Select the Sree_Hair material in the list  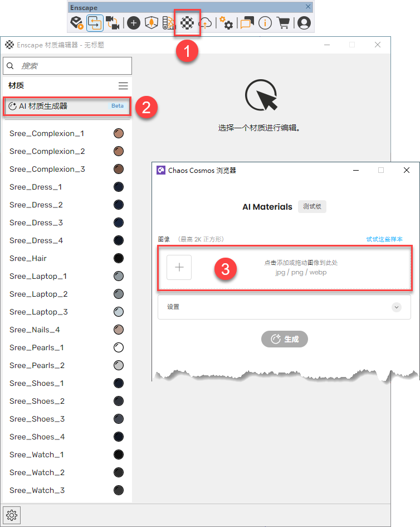click(28, 258)
